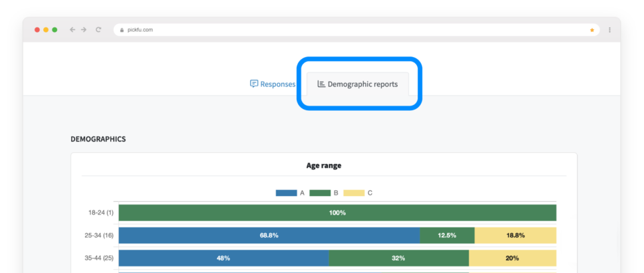Click the bookmark star icon
This screenshot has width=644, height=273.
click(592, 30)
